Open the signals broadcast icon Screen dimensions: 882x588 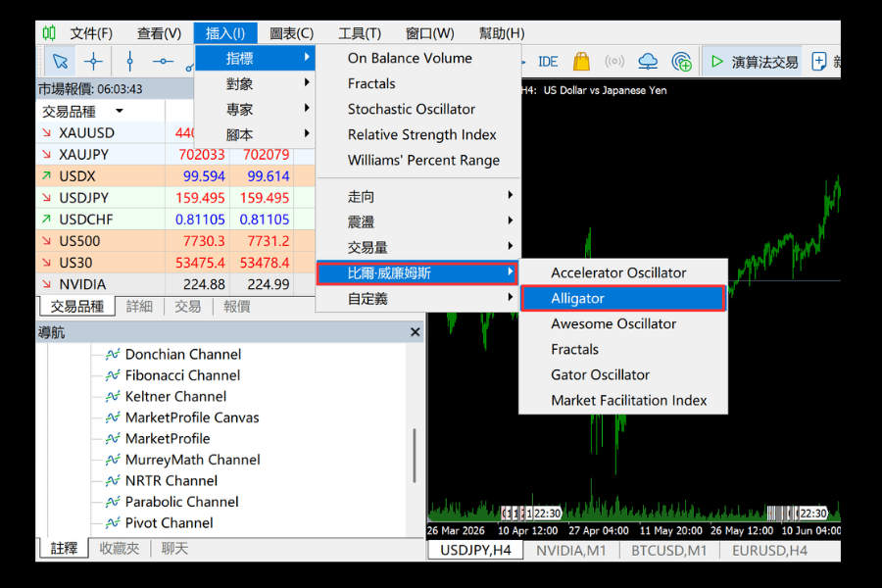coord(614,62)
